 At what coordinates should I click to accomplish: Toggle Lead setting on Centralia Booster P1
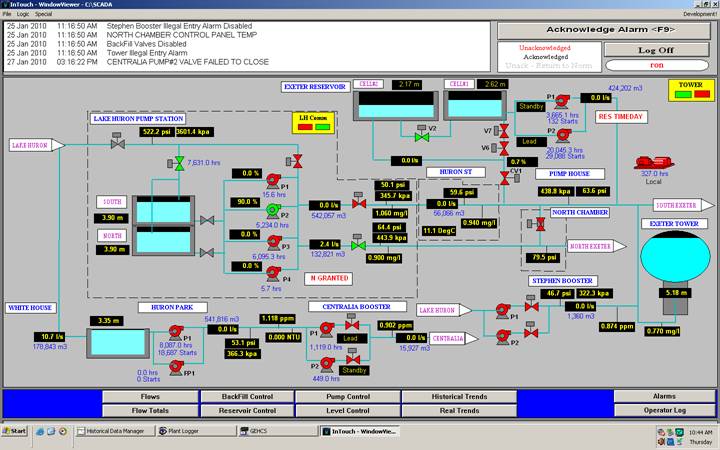click(352, 338)
